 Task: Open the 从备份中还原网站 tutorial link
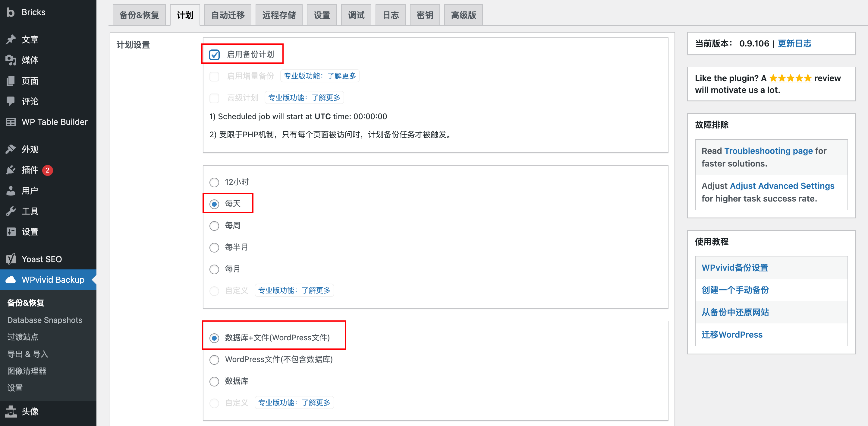tap(735, 312)
